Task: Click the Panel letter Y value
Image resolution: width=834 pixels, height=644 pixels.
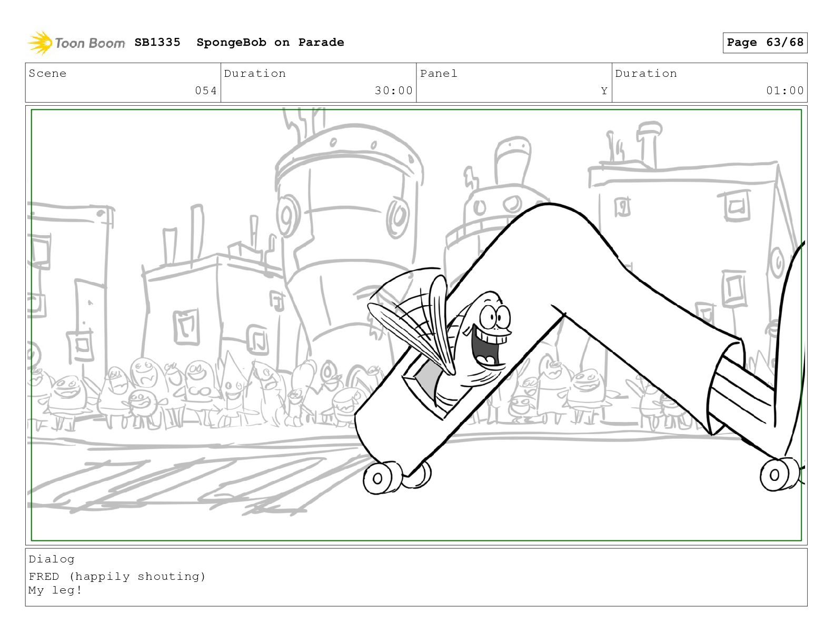Action: click(604, 91)
